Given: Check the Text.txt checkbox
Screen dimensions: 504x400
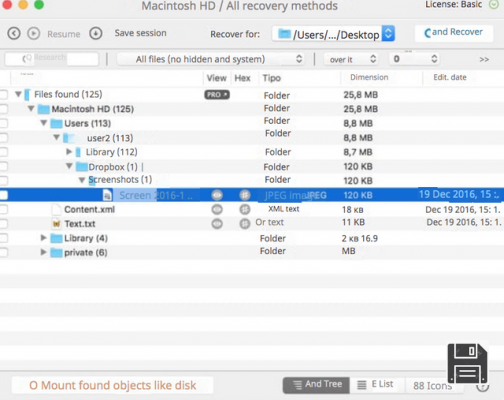Looking at the screenshot, I should 3,224.
